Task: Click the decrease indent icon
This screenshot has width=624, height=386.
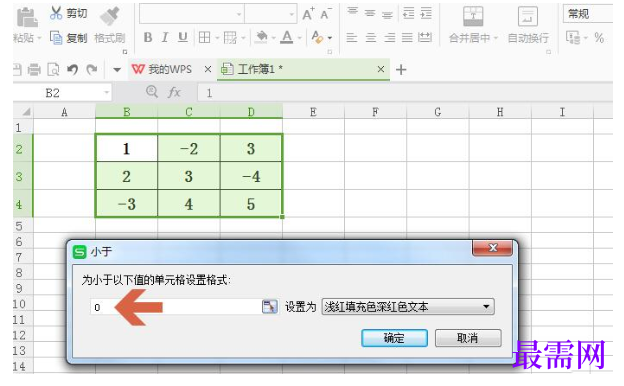Action: coord(409,14)
